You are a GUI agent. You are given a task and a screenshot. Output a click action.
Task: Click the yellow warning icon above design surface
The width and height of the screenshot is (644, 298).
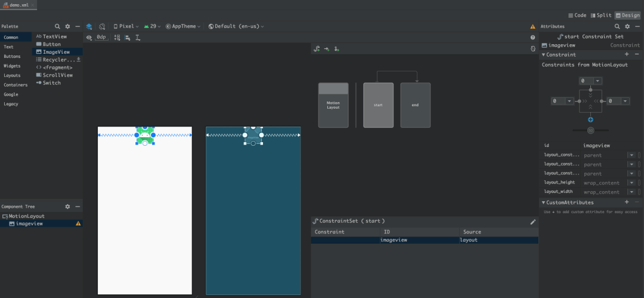click(x=532, y=26)
